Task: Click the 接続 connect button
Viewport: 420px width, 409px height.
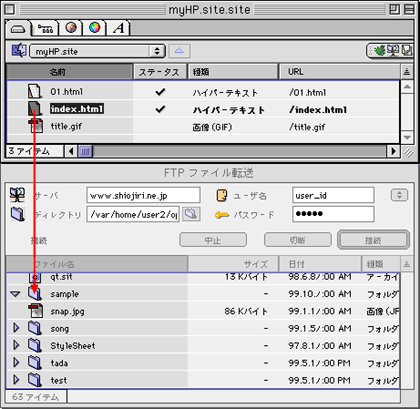Action: [x=373, y=240]
